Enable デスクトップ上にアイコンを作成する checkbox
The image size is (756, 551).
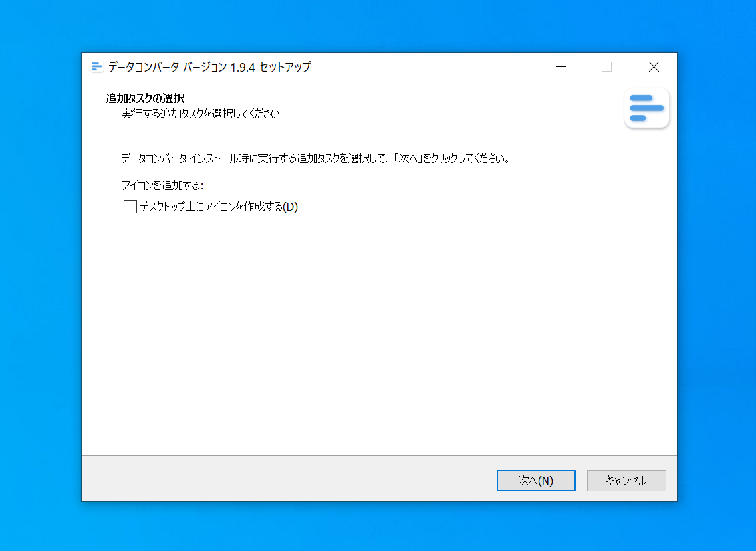pyautogui.click(x=130, y=207)
